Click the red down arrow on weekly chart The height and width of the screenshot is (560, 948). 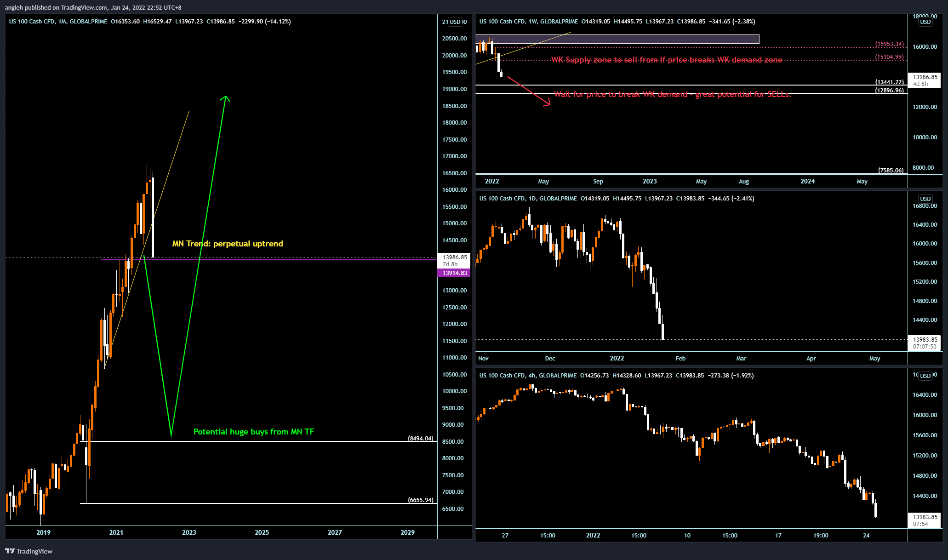click(529, 91)
